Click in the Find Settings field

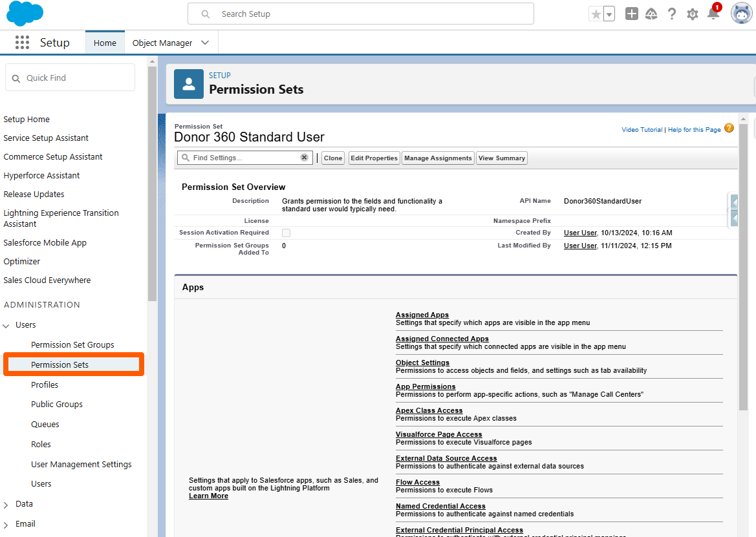click(x=245, y=158)
